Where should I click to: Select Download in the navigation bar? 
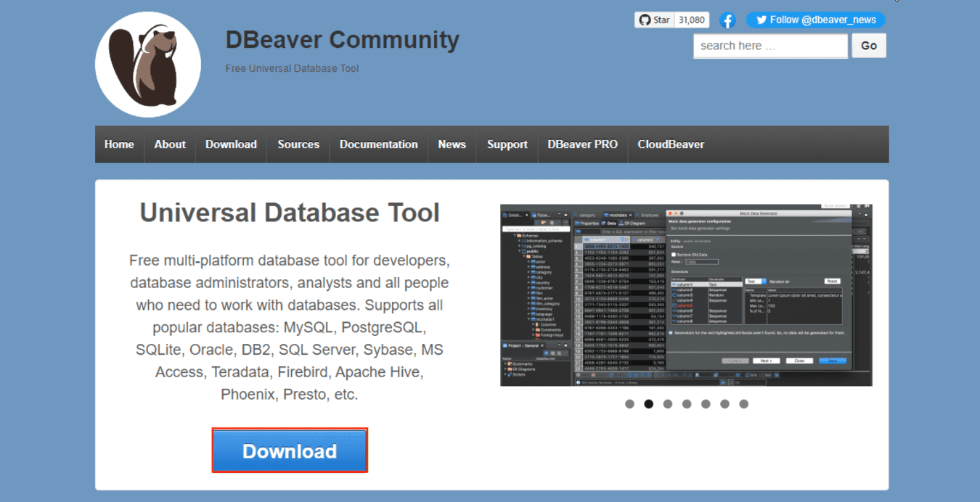[x=231, y=144]
